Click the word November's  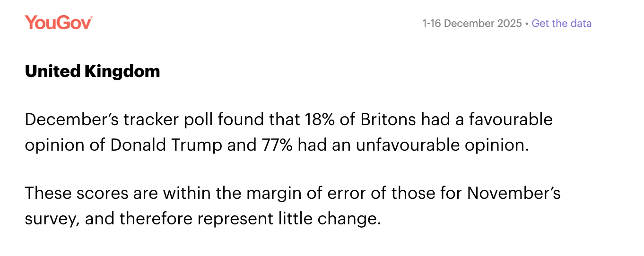click(x=514, y=193)
